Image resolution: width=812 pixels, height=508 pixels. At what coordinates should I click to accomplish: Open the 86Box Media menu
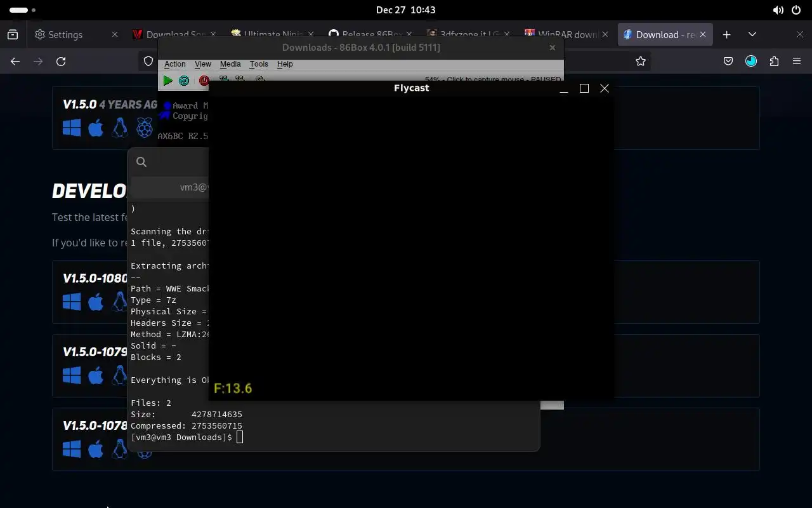230,64
